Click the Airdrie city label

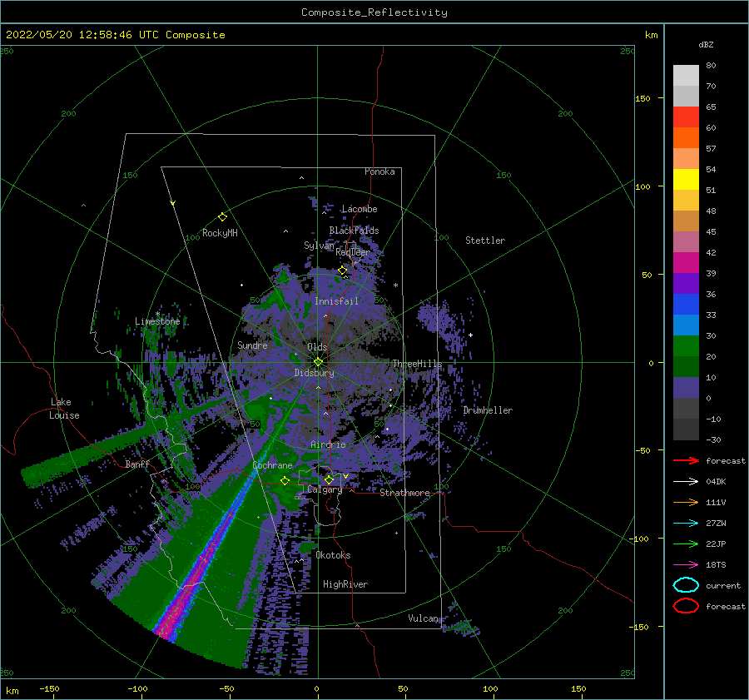click(328, 444)
